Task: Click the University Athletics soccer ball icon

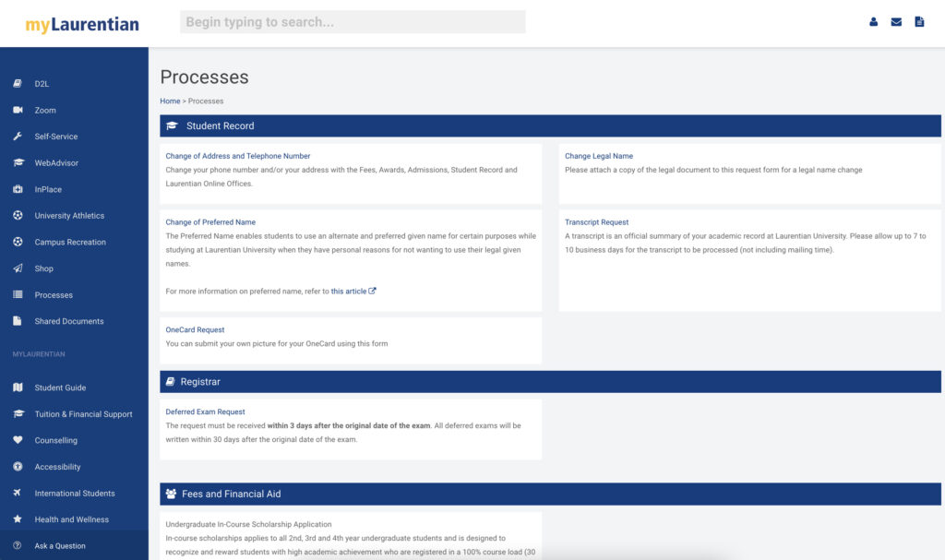Action: pyautogui.click(x=18, y=215)
